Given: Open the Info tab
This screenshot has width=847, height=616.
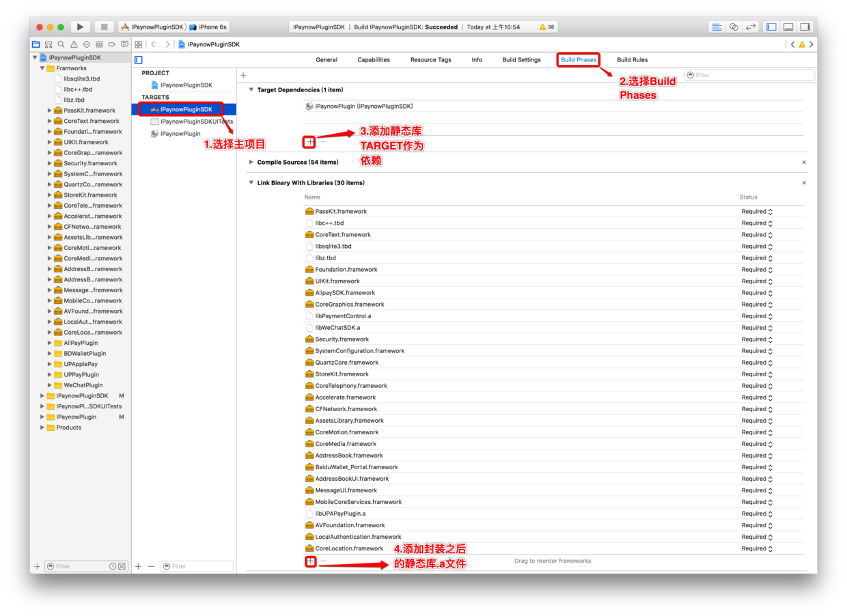Looking at the screenshot, I should tap(477, 60).
